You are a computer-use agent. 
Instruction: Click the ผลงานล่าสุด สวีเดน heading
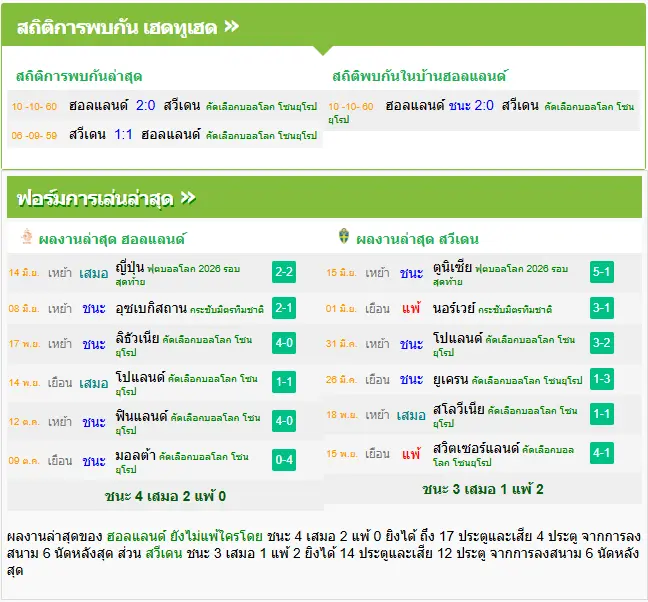(x=417, y=239)
